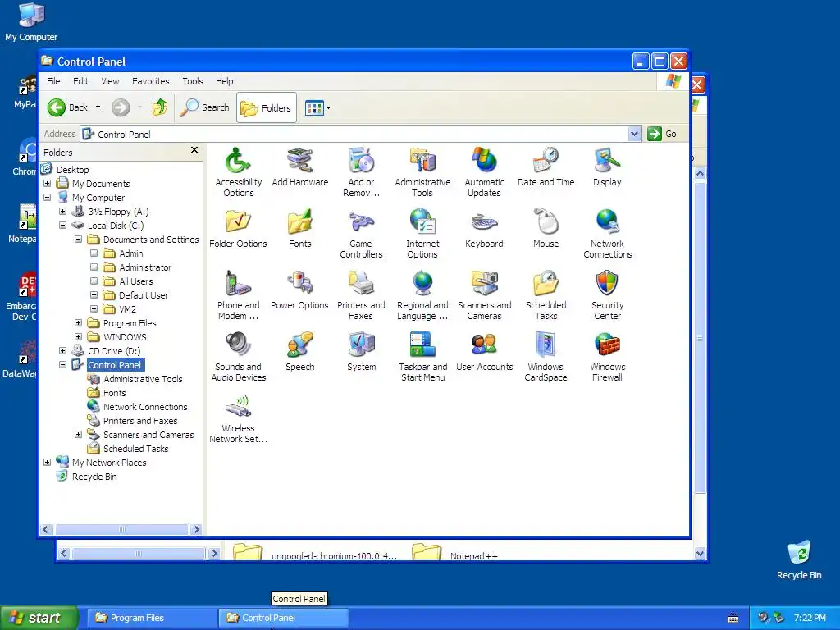Expand Program Files tree node
840x630 pixels.
[x=78, y=322]
